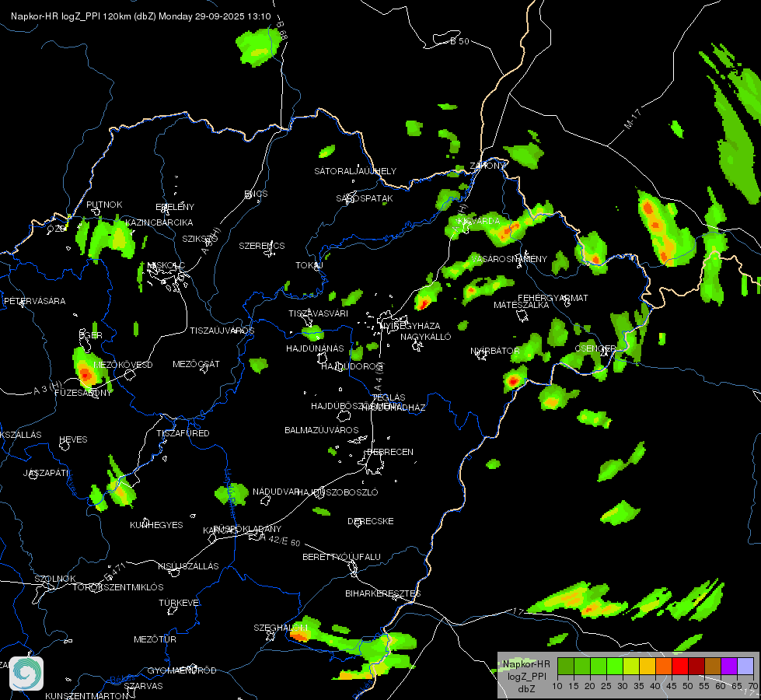
Task: Click the BALMAZUJVAROS town label
Action: tap(321, 430)
